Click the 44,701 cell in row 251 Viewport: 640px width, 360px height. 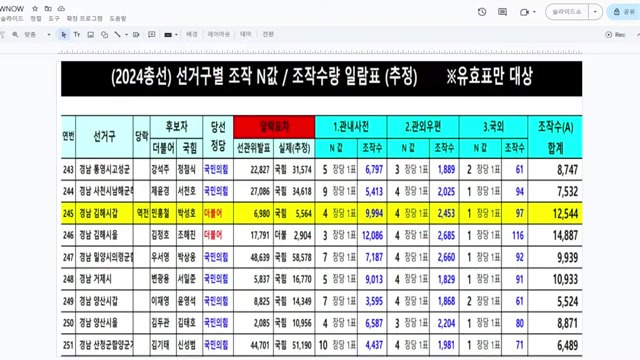point(253,345)
